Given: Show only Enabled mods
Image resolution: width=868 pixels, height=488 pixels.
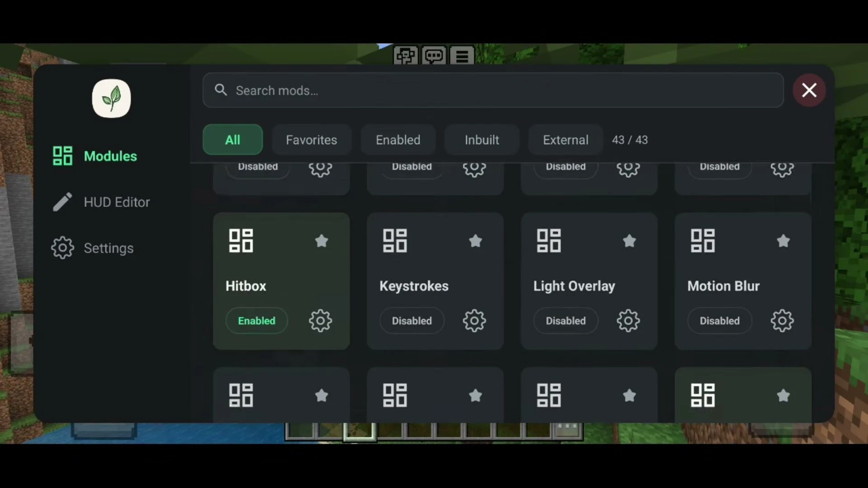Looking at the screenshot, I should [398, 140].
